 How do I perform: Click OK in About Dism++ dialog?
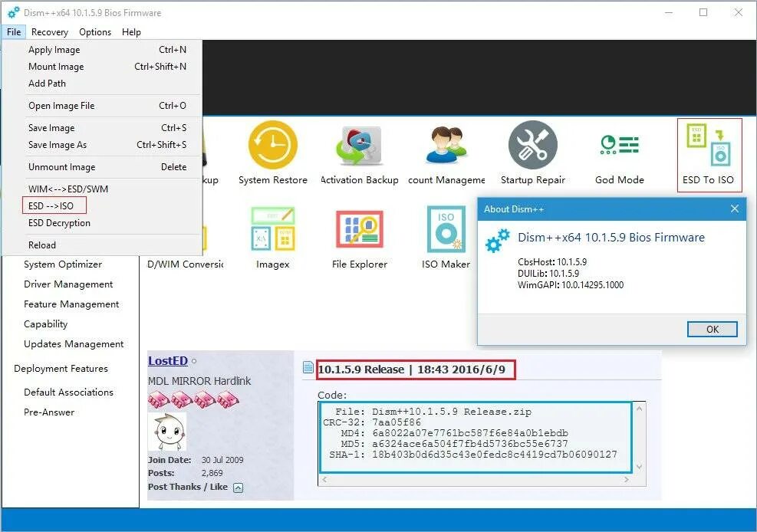click(x=712, y=329)
